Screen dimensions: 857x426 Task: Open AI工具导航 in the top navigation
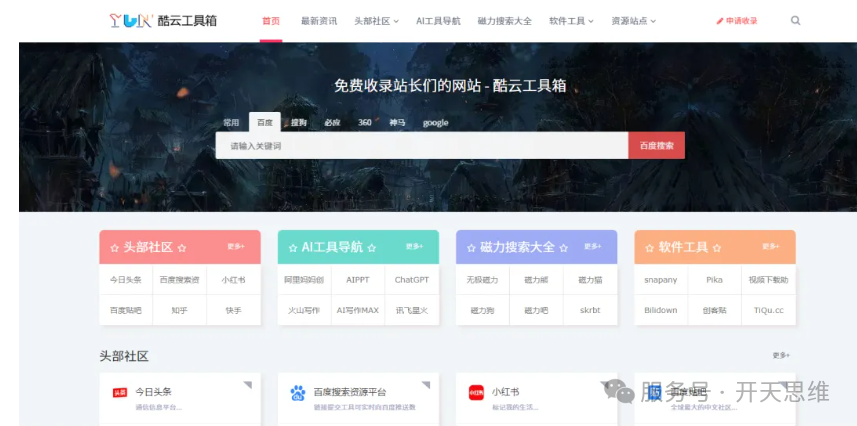coord(438,21)
